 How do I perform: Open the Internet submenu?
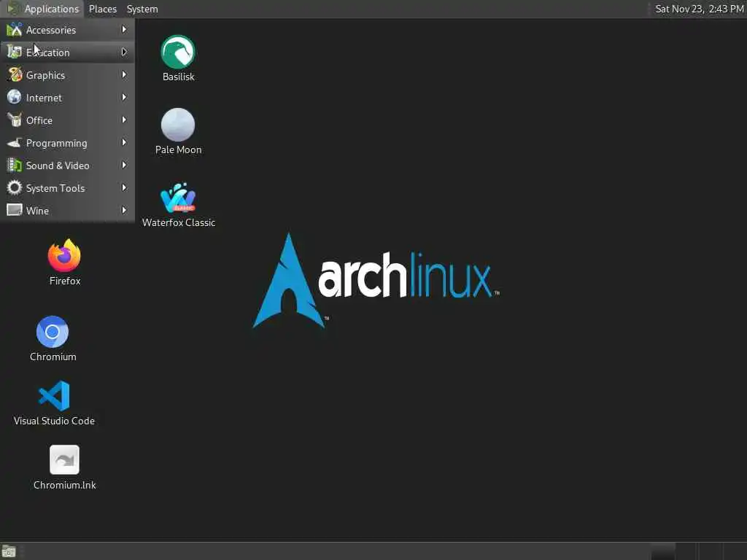coord(67,97)
